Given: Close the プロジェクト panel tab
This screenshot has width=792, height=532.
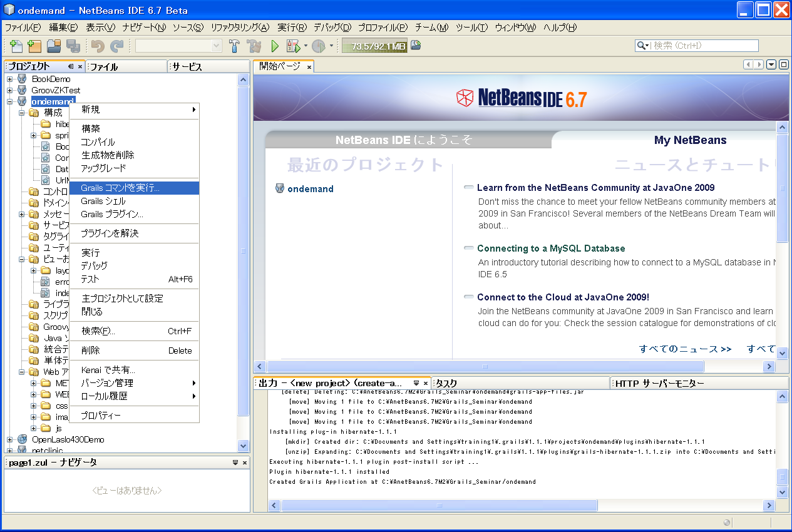Looking at the screenshot, I should (80, 67).
